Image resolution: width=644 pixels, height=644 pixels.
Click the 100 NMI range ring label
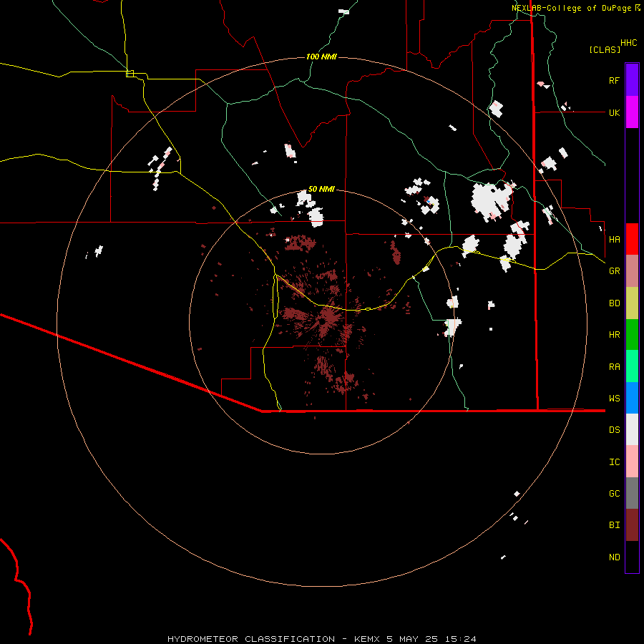321,57
